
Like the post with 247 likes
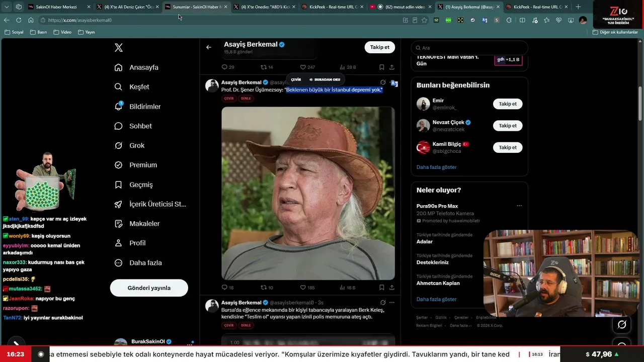307,67
